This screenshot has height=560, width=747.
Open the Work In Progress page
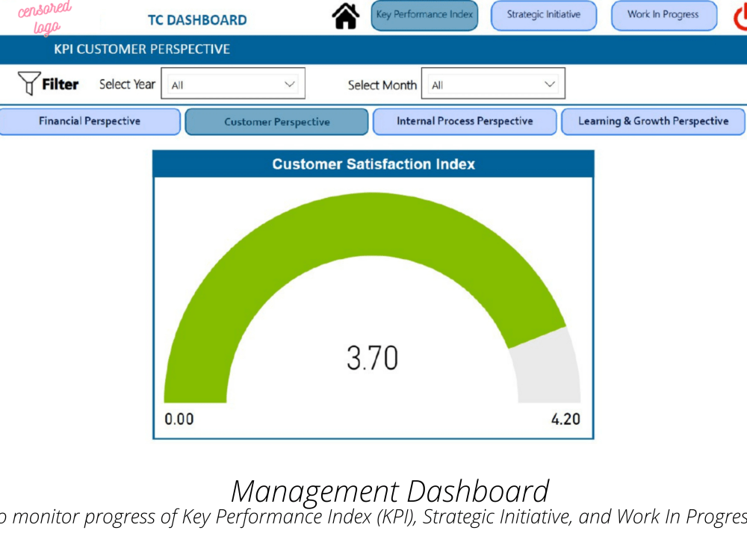coord(663,15)
